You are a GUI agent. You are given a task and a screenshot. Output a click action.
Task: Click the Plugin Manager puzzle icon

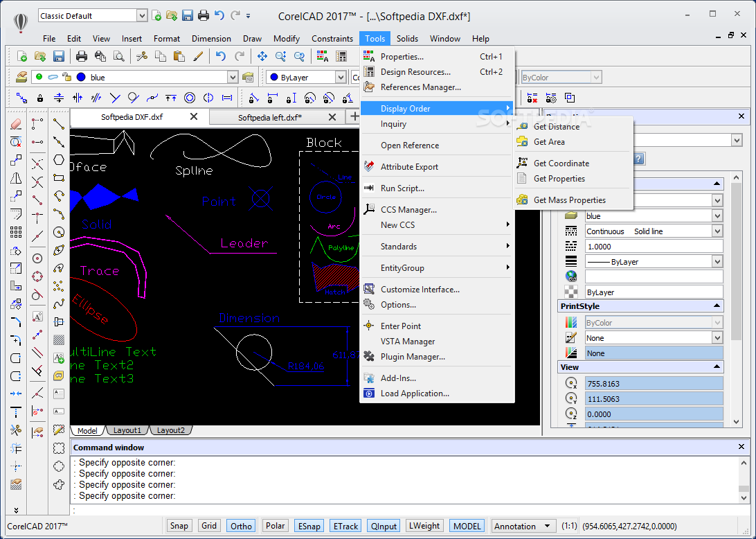tap(369, 357)
